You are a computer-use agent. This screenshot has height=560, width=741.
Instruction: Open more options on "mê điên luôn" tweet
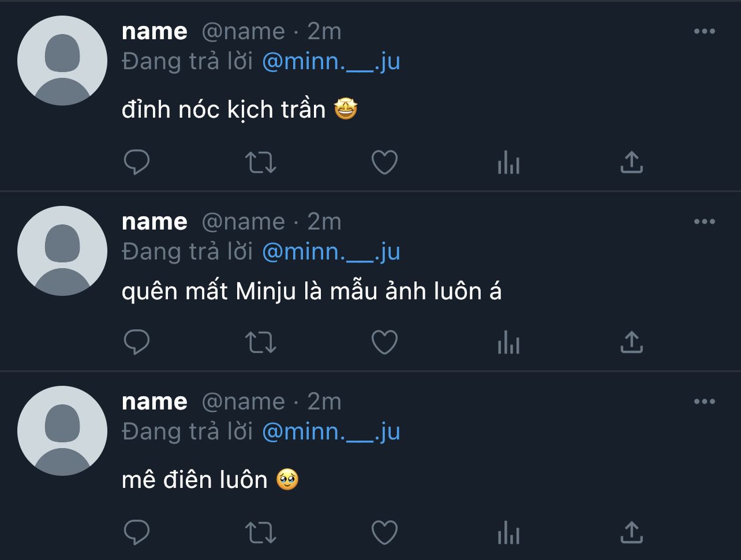pos(704,401)
